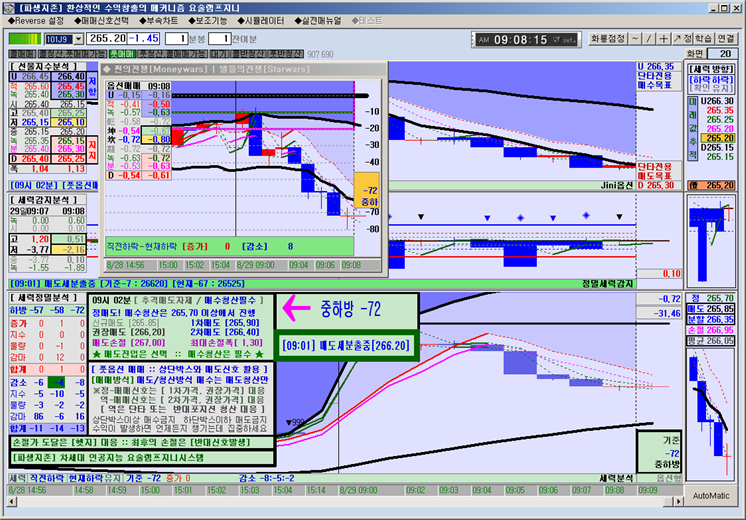This screenshot has width=746, height=520.
Task: Click the 8/29 09:00 time axis label in main chart
Action: (x=360, y=490)
